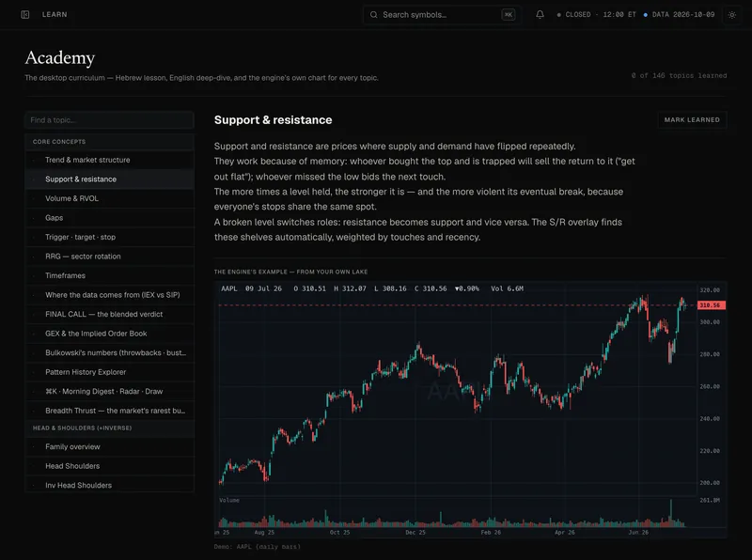Focus the Search symbols field
Screen dimensions: 752x560
[442, 15]
